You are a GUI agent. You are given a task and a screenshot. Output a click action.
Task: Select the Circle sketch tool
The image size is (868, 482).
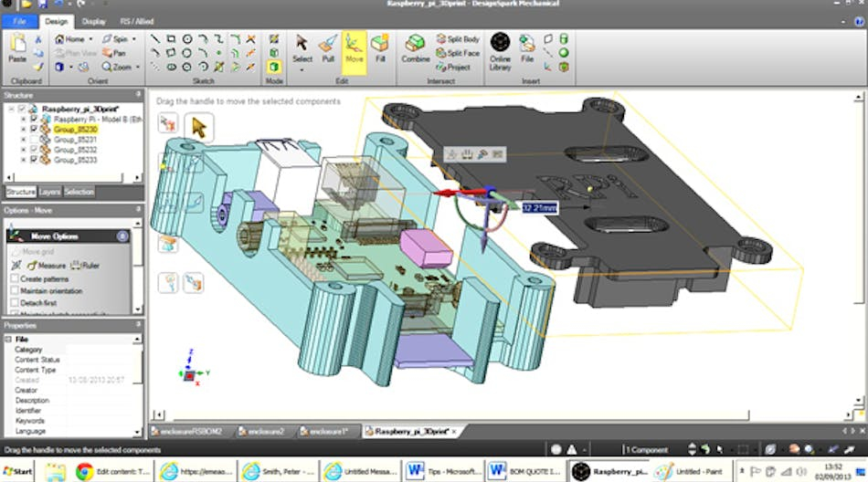pos(187,38)
